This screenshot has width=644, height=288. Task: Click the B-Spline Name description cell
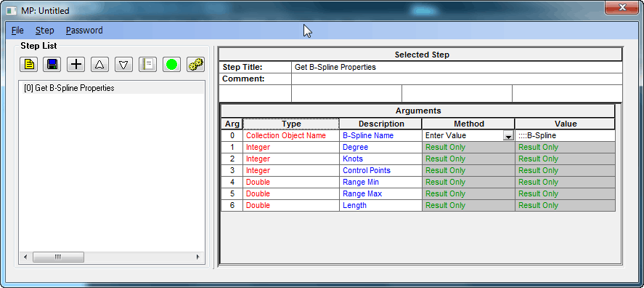380,136
